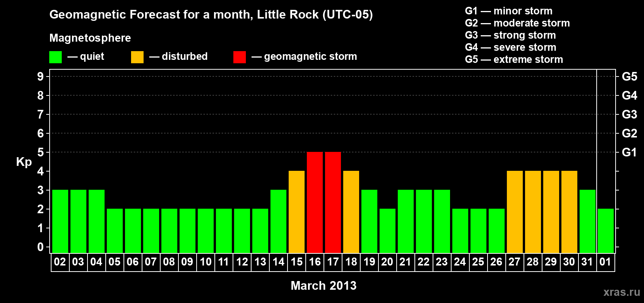Image resolution: width=644 pixels, height=303 pixels.
Task: Click the Kp axis title
Action: tap(24, 162)
